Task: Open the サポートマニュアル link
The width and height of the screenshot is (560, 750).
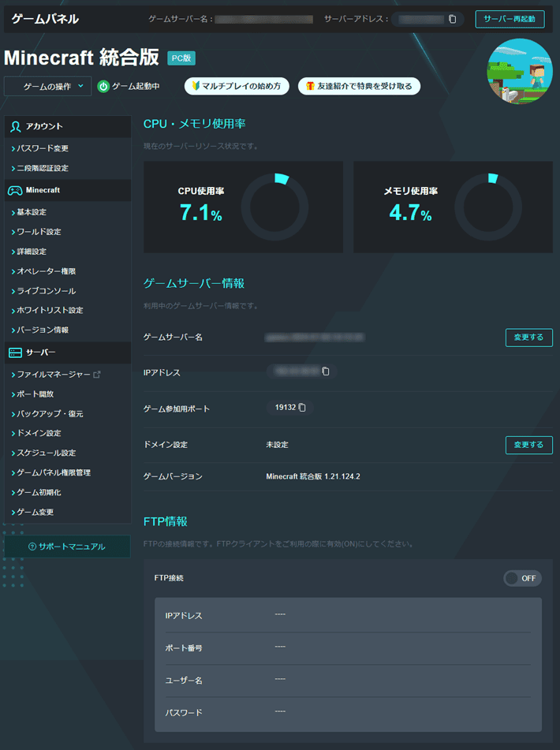Action: click(x=67, y=547)
